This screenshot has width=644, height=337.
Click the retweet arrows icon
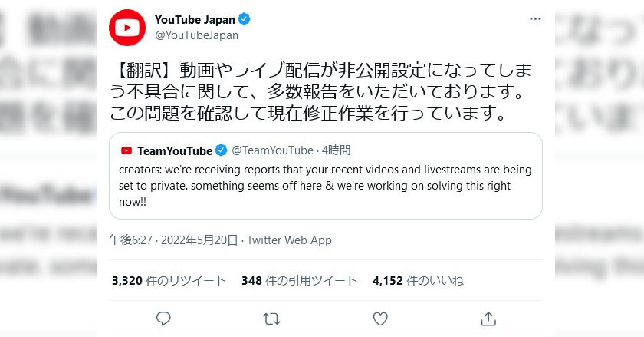click(x=271, y=317)
